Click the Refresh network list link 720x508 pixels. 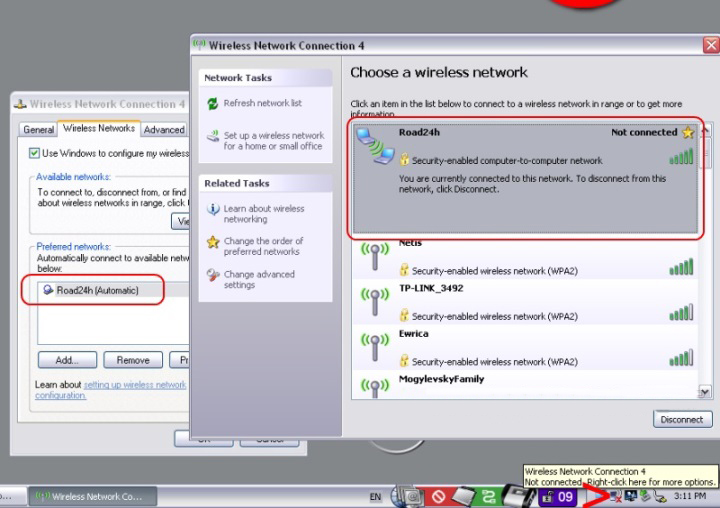click(x=263, y=103)
